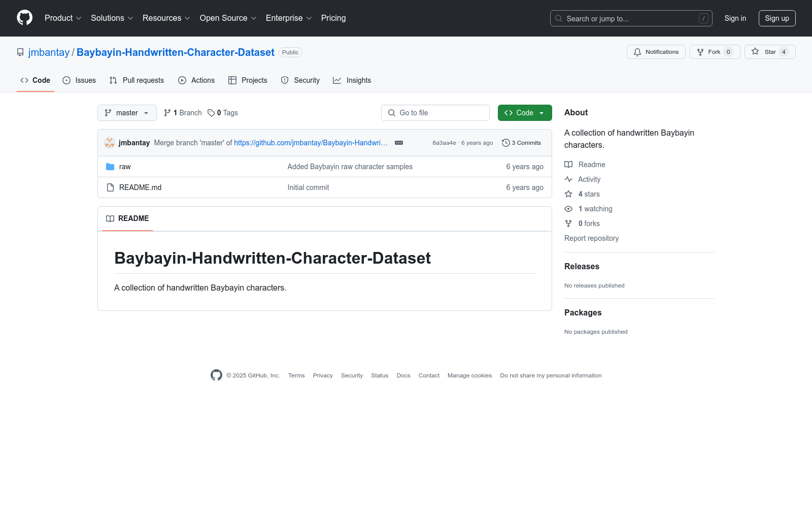This screenshot has width=812, height=508.
Task: Open the Issues tab
Action: coord(79,80)
